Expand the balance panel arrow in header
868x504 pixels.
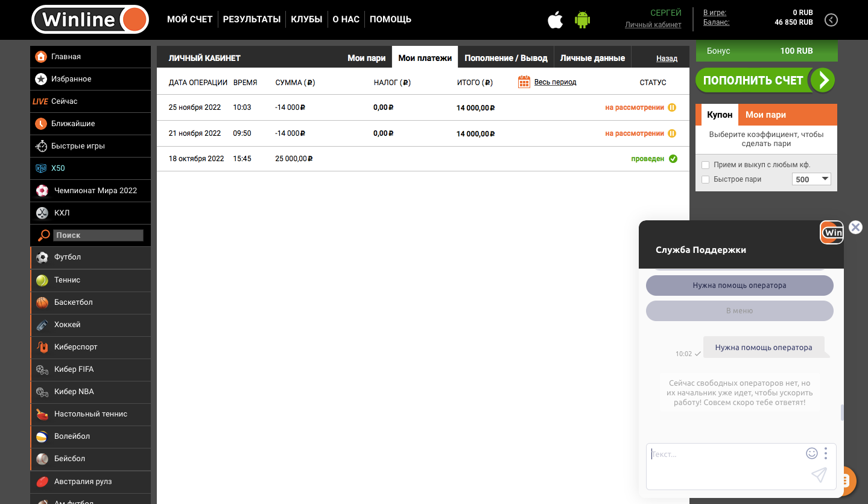coord(831,20)
